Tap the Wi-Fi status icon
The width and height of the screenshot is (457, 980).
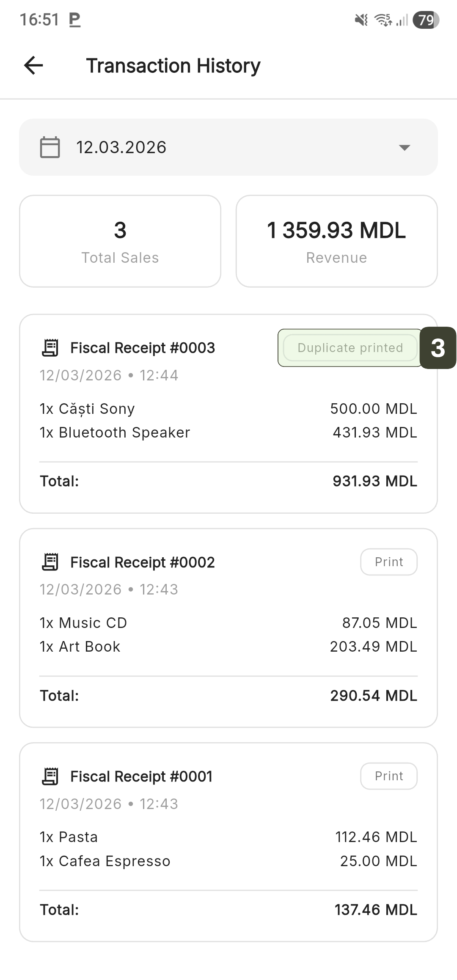(383, 20)
